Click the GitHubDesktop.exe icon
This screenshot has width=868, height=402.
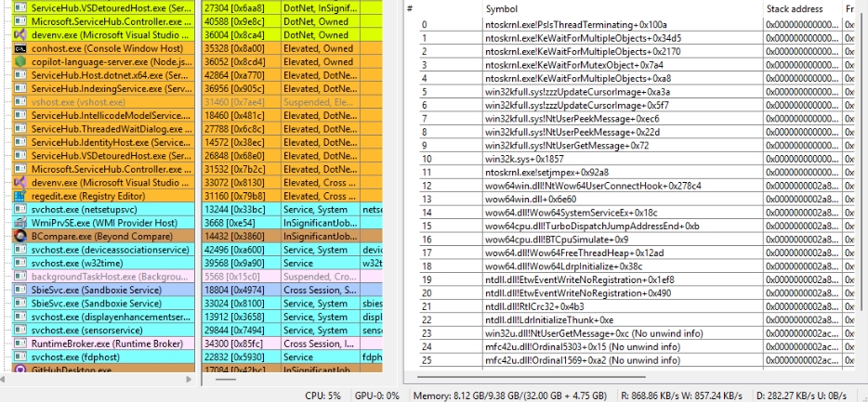[20, 369]
